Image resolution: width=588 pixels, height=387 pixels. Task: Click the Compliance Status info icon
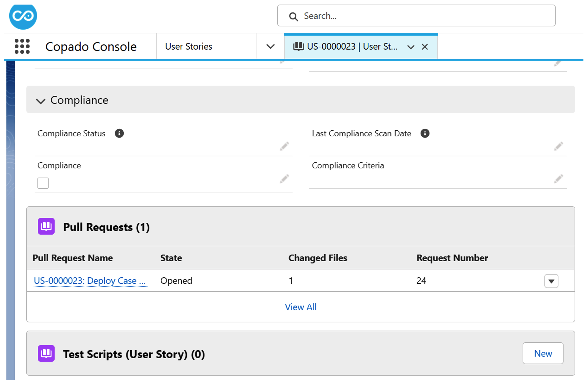tap(119, 133)
